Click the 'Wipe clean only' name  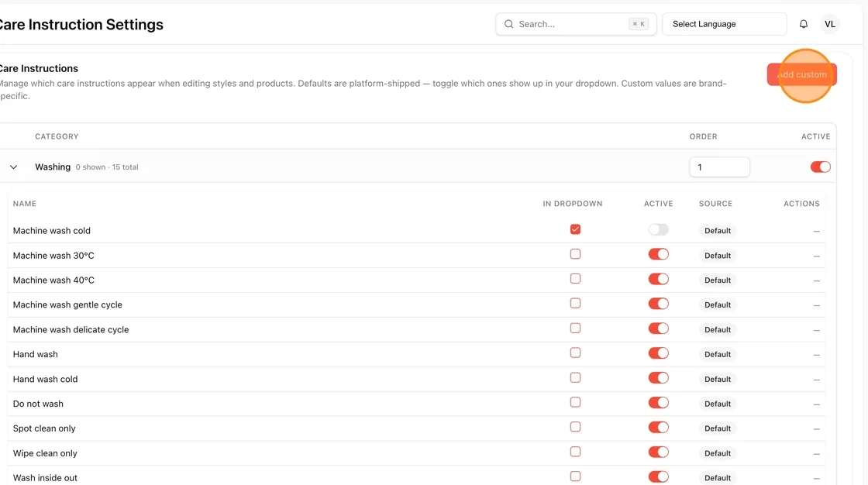pyautogui.click(x=45, y=453)
